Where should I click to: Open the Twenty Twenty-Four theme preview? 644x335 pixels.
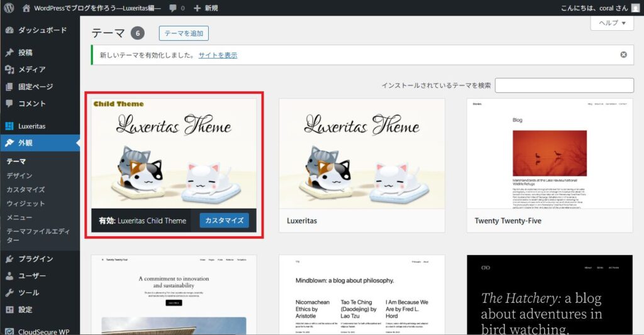(x=174, y=295)
